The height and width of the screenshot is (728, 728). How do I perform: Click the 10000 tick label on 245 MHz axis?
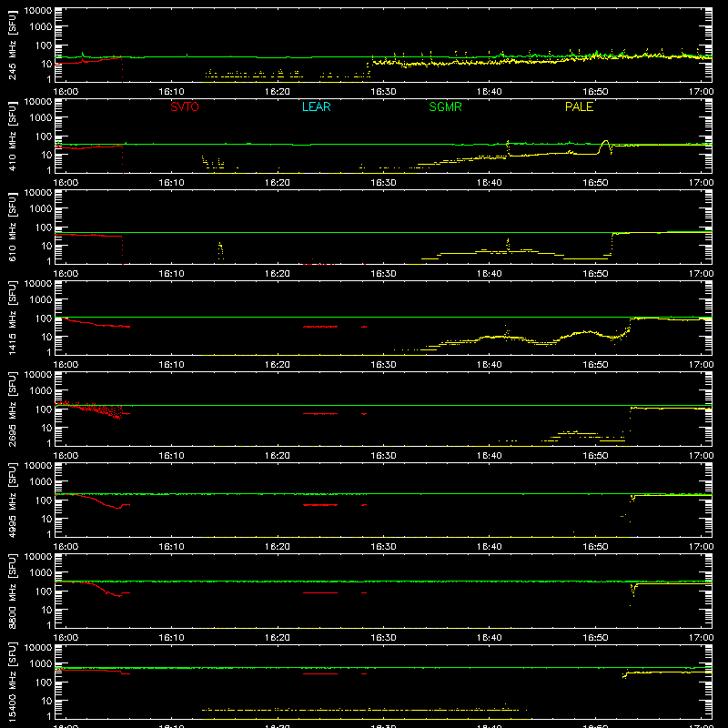(38, 11)
